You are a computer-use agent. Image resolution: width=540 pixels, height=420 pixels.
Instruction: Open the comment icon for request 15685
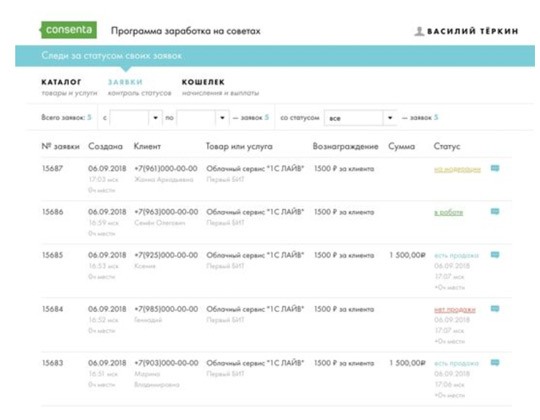tap(495, 255)
